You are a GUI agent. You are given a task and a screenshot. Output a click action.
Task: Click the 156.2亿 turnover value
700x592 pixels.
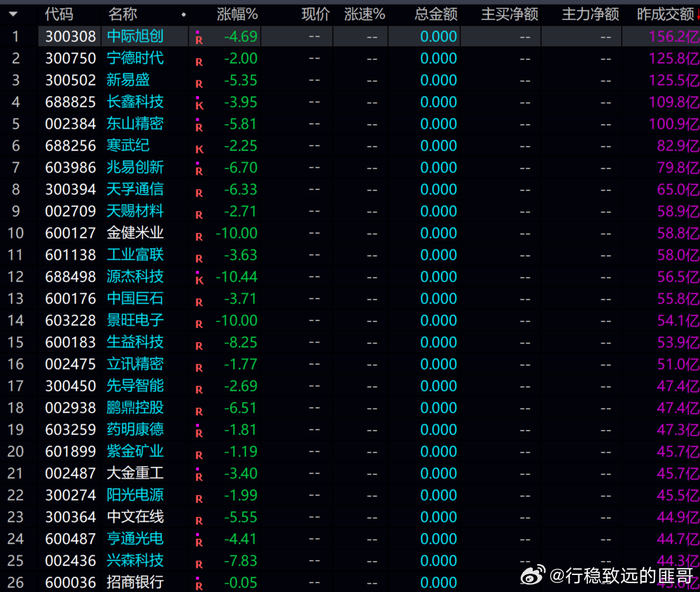(674, 36)
